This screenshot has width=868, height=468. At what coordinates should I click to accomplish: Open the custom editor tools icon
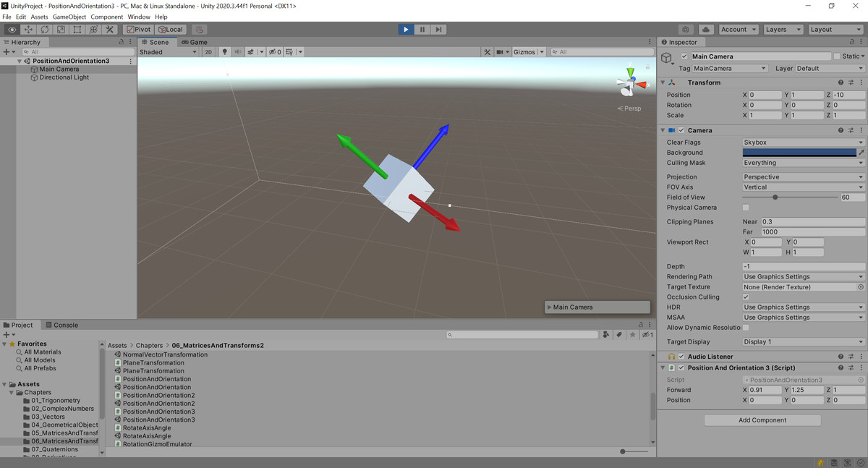pos(110,30)
